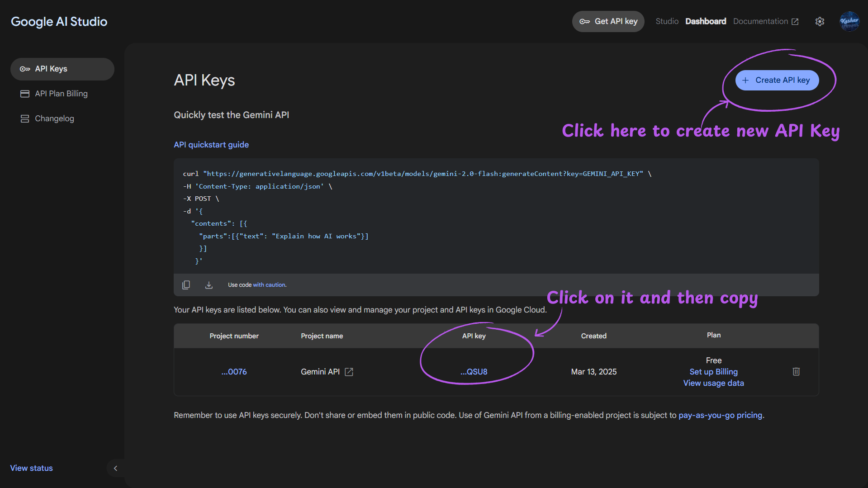
Task: Select API Keys in sidebar
Action: pyautogui.click(x=62, y=69)
